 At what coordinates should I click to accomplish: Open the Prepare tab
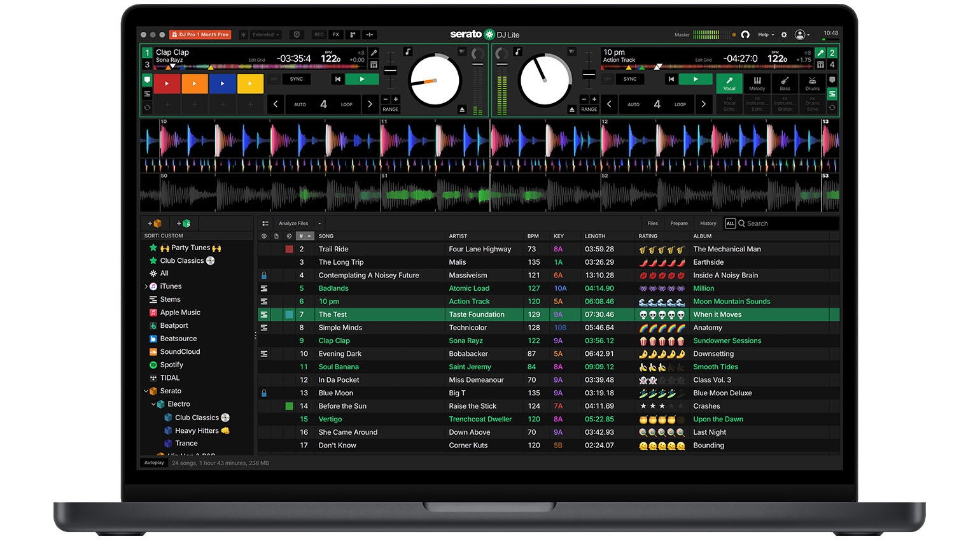pyautogui.click(x=678, y=223)
